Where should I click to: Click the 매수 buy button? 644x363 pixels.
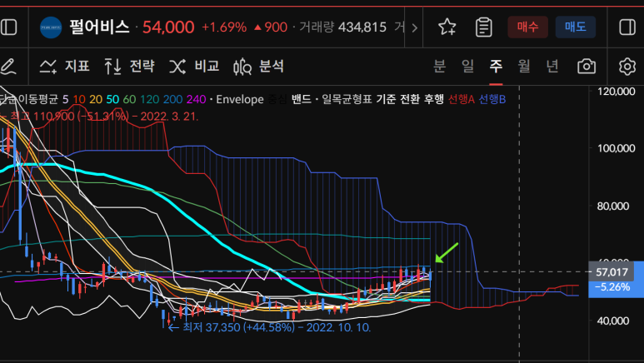(x=527, y=27)
